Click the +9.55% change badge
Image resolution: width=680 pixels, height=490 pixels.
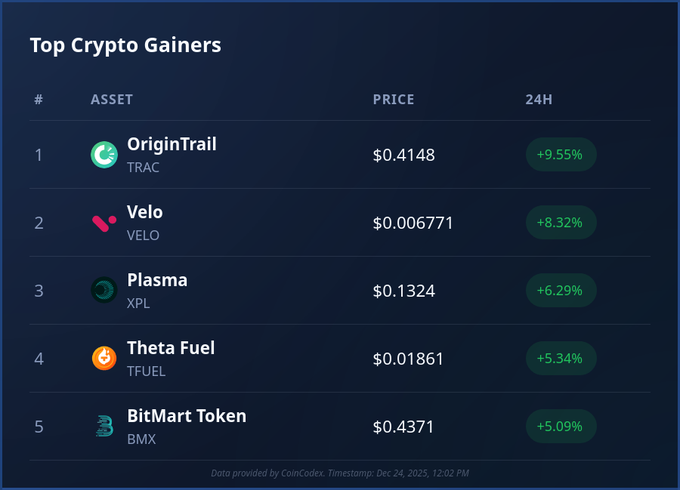pos(561,155)
